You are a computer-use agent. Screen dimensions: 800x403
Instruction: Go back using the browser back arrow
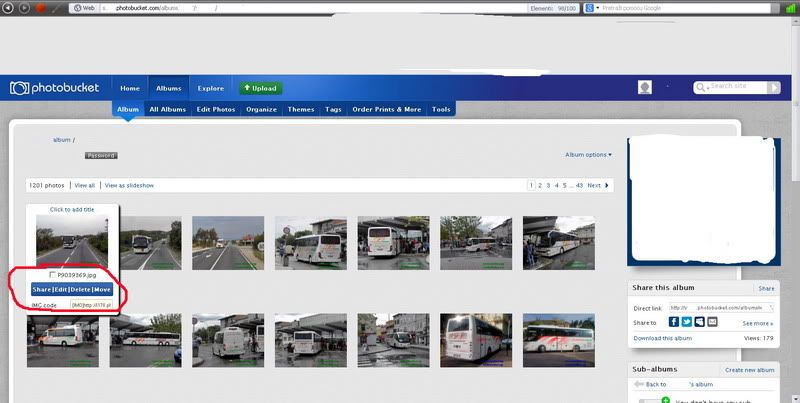[8, 8]
